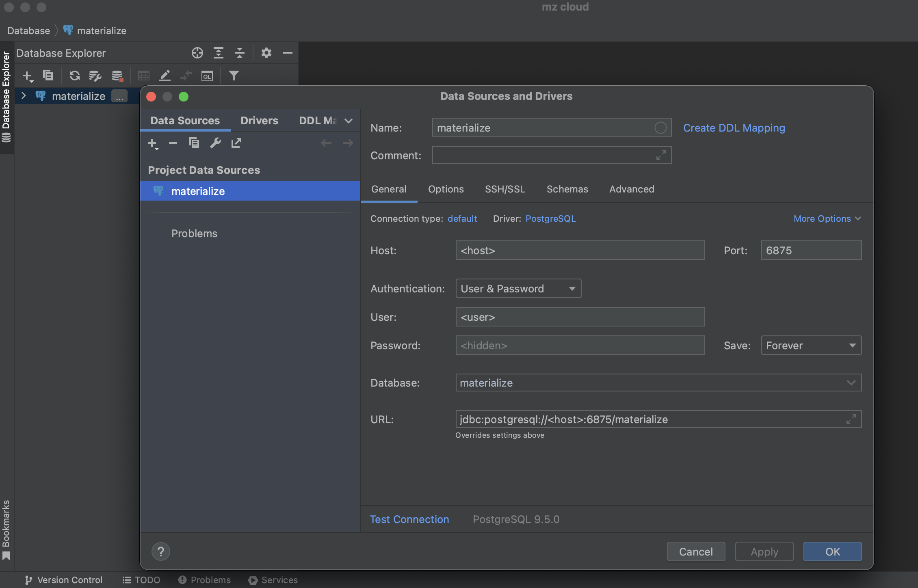The image size is (918, 588).
Task: Open the help question mark button
Action: click(x=161, y=551)
